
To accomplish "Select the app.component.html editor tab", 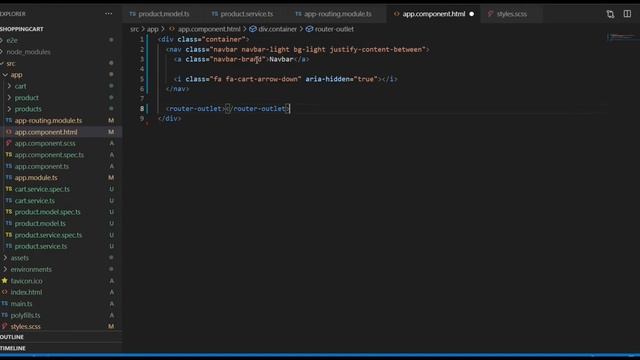I will pyautogui.click(x=434, y=14).
